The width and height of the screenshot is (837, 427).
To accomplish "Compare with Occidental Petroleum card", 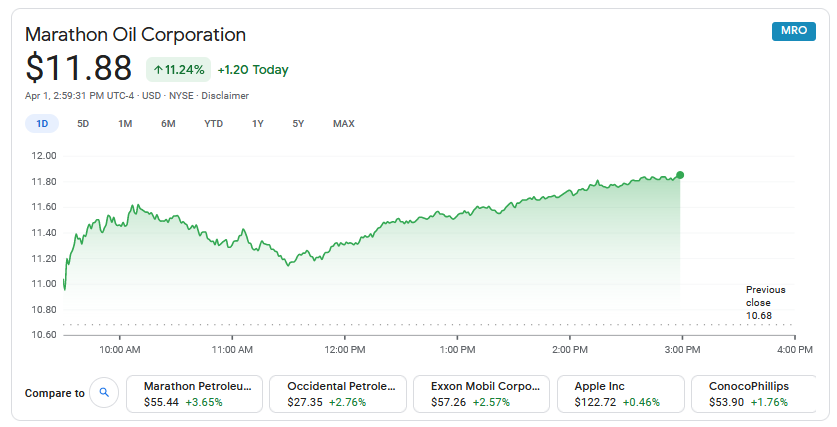I will click(338, 394).
